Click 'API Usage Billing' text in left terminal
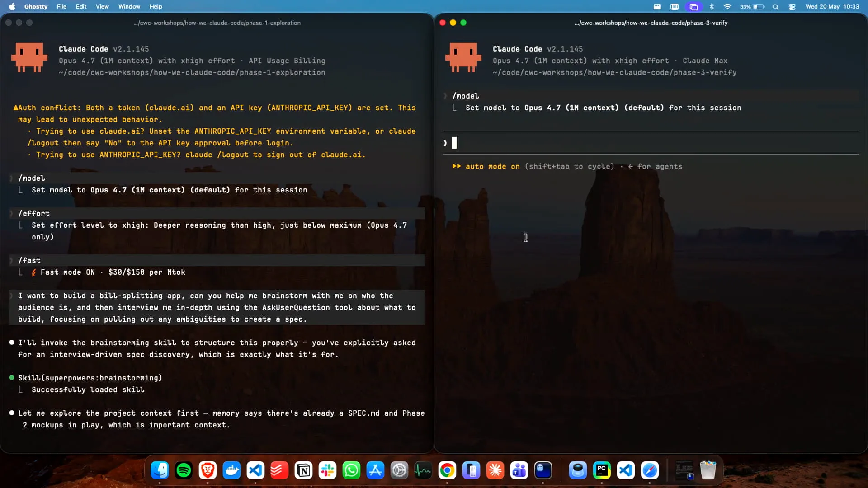Screen dimensions: 868x488 [x=287, y=61]
